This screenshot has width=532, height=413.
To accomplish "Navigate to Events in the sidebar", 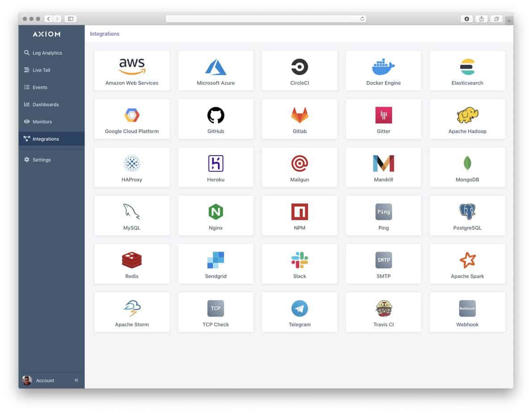I will [51, 87].
